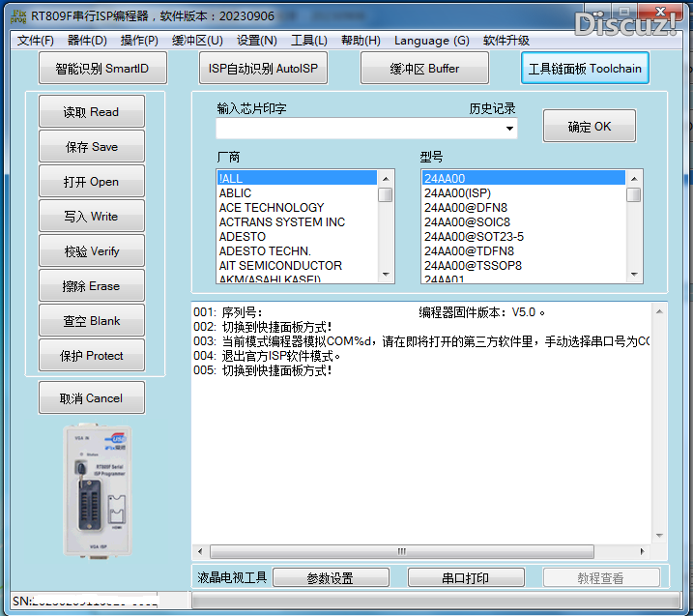
Task: Select !ALL in the manufacturer list
Action: [x=297, y=178]
